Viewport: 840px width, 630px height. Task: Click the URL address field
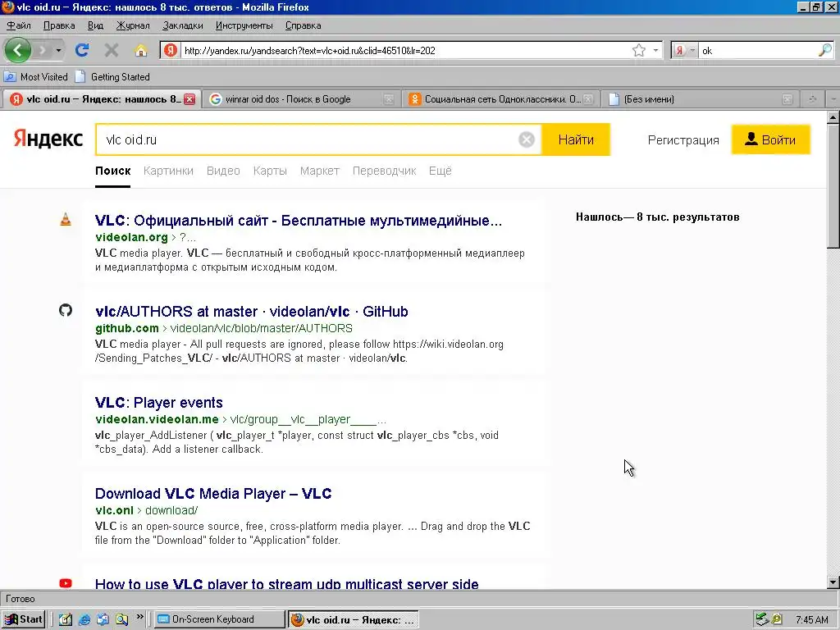(405, 50)
